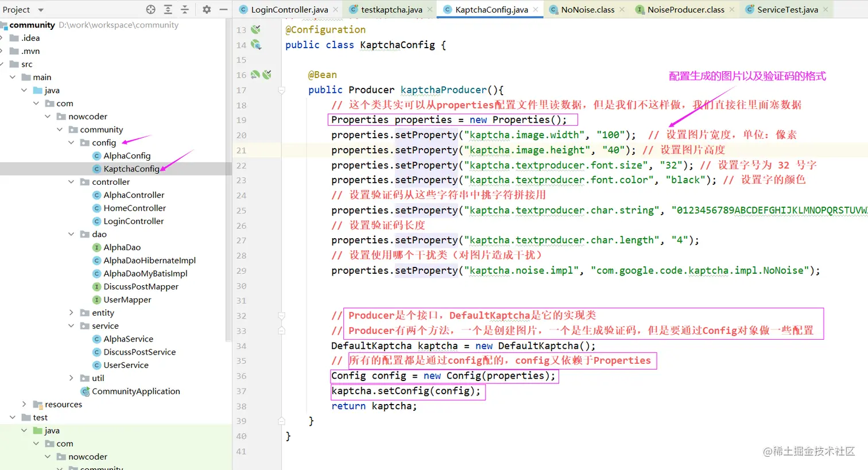Screen dimensions: 868x470
Task: Click the Expand All icon in Project panel
Action: click(168, 9)
